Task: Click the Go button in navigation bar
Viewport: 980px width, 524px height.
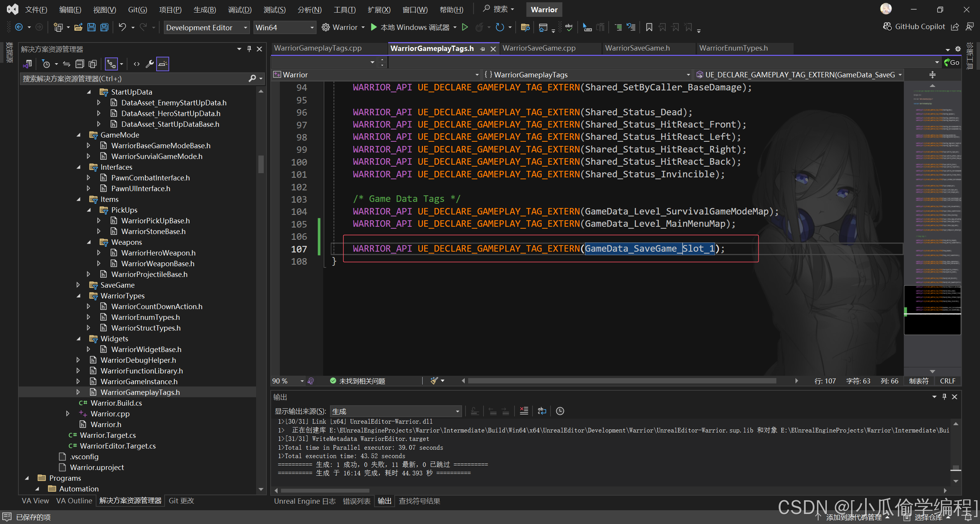Action: 952,62
